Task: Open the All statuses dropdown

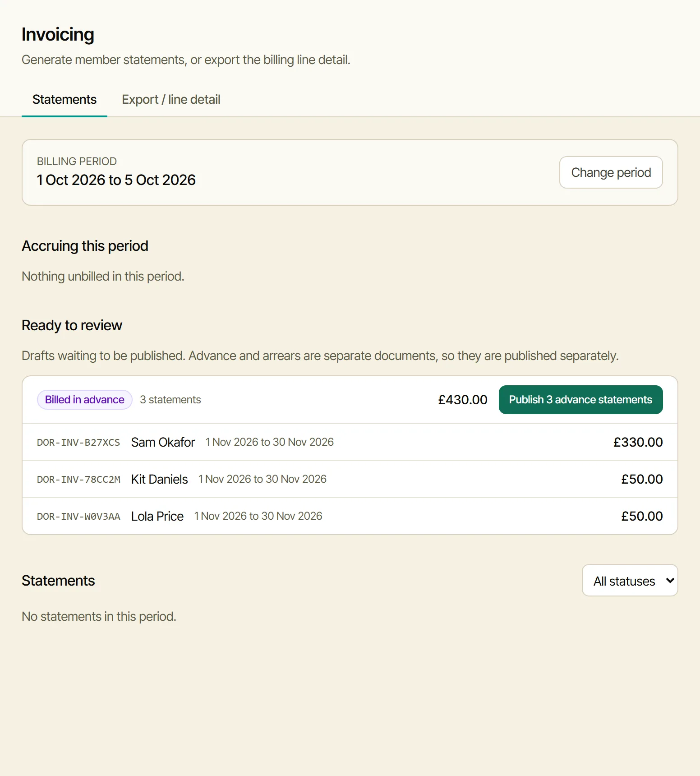Action: pyautogui.click(x=630, y=581)
